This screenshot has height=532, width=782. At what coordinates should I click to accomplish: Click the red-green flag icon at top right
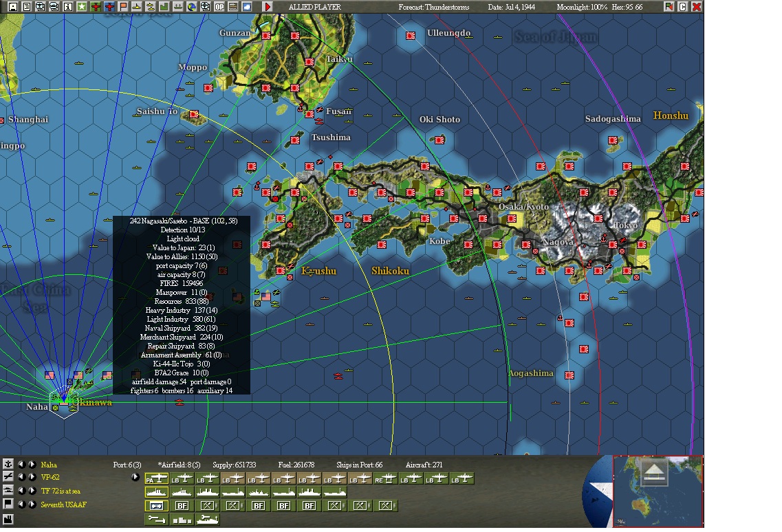(669, 6)
